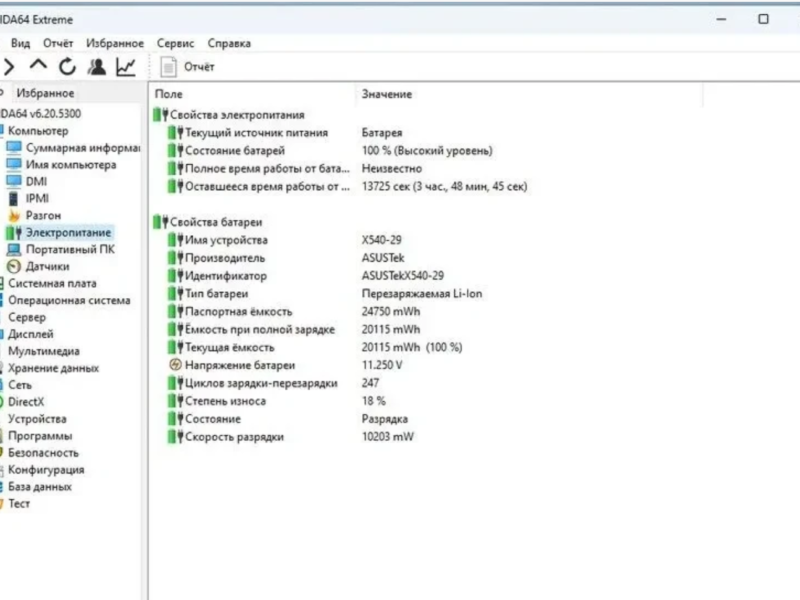Click the user audit toolbar icon
800x600 pixels.
point(96,66)
